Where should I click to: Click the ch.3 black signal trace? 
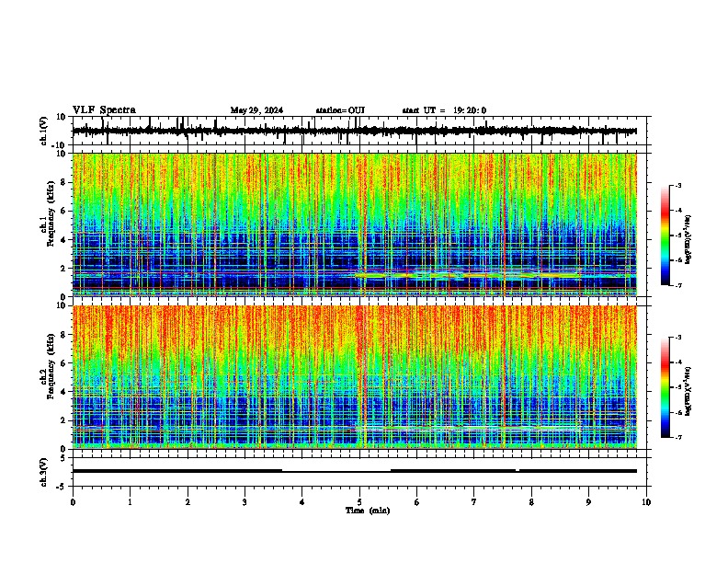click(355, 471)
